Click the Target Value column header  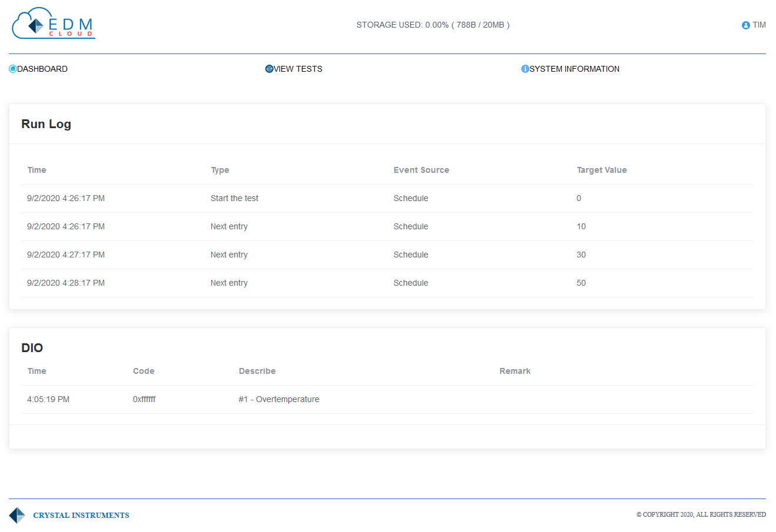click(x=602, y=170)
